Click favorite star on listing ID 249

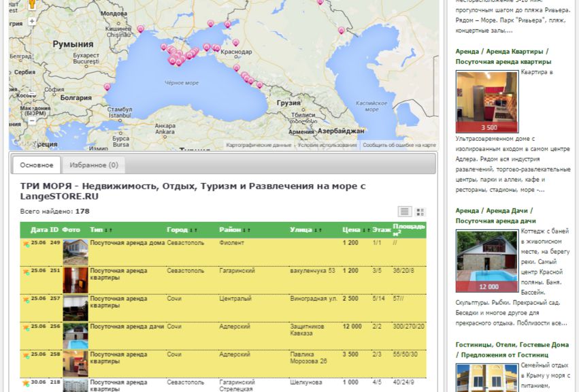(x=26, y=244)
